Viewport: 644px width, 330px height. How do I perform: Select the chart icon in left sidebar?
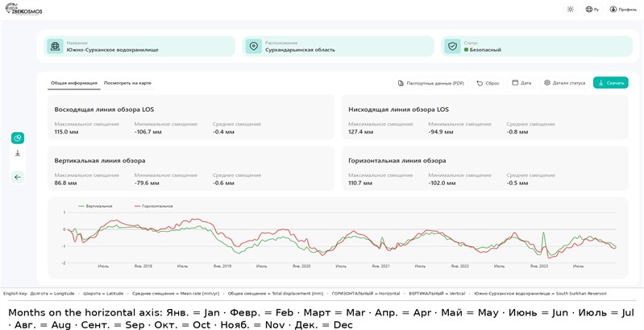pyautogui.click(x=18, y=138)
